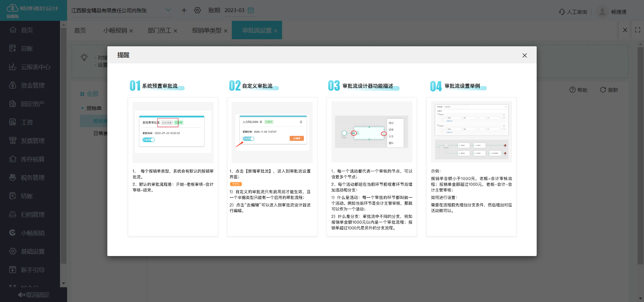Viewport: 644px width, 302px height.
Task: Click the 帮助 help link
Action: pyautogui.click(x=579, y=90)
